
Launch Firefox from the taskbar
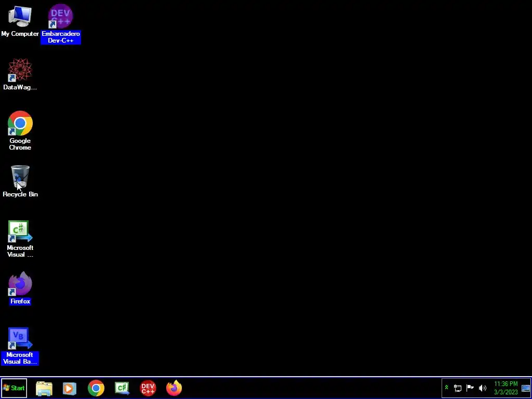point(174,388)
